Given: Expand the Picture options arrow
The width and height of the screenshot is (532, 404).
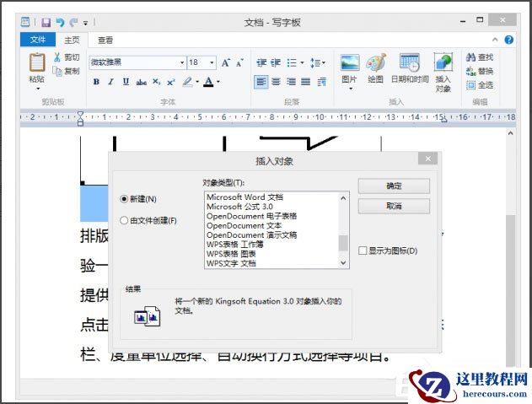Looking at the screenshot, I should [x=351, y=89].
